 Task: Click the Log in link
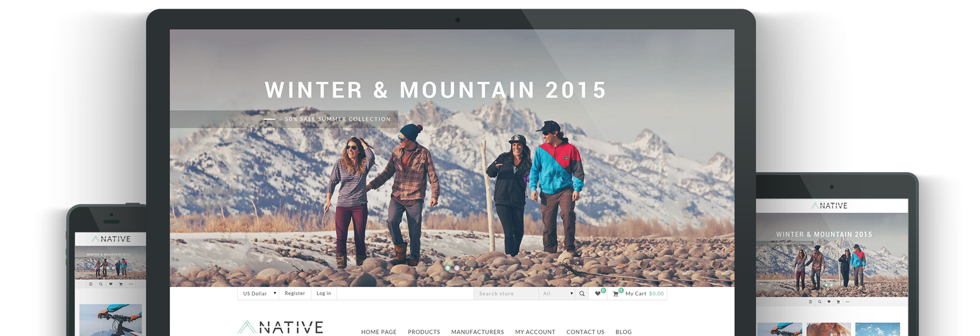[324, 294]
